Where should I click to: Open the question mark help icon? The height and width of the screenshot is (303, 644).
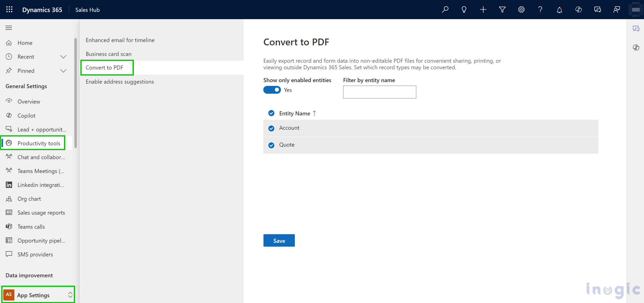[x=540, y=10]
